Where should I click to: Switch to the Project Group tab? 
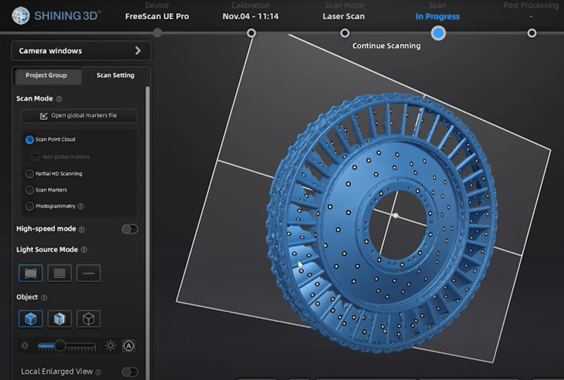click(46, 75)
